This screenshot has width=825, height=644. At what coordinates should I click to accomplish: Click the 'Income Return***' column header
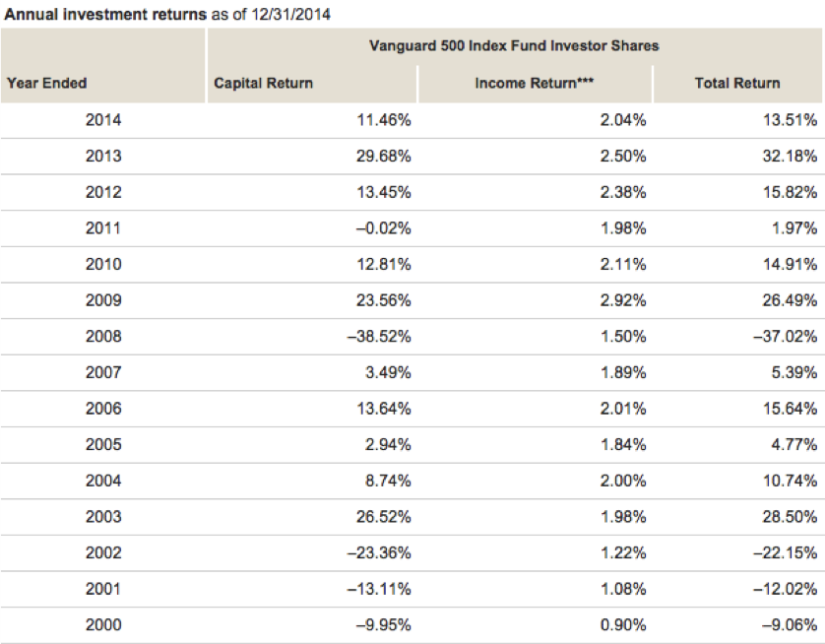click(534, 83)
